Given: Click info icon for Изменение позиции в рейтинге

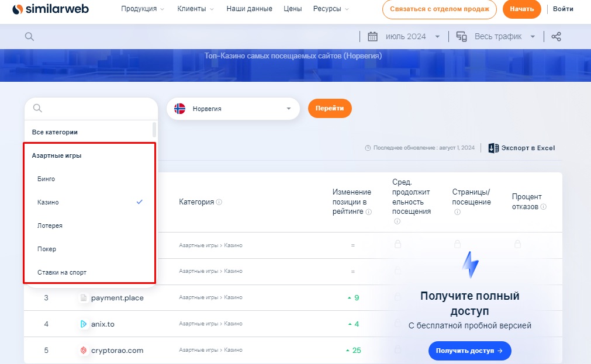Looking at the screenshot, I should [x=369, y=212].
